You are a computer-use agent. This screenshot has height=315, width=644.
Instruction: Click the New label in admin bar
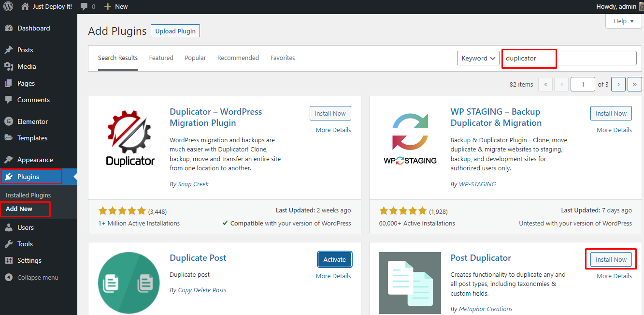tap(122, 7)
